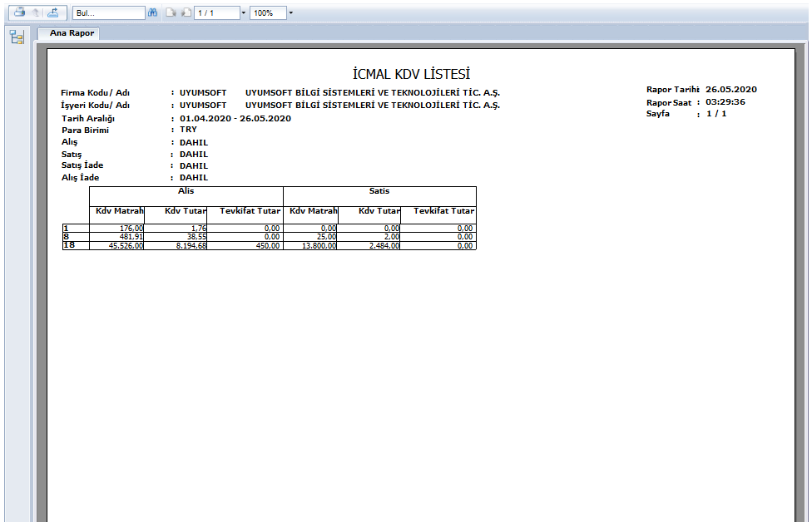Select the İCMAL KDV LİSTESİ report title
Screen dimensions: 812x522
click(412, 75)
